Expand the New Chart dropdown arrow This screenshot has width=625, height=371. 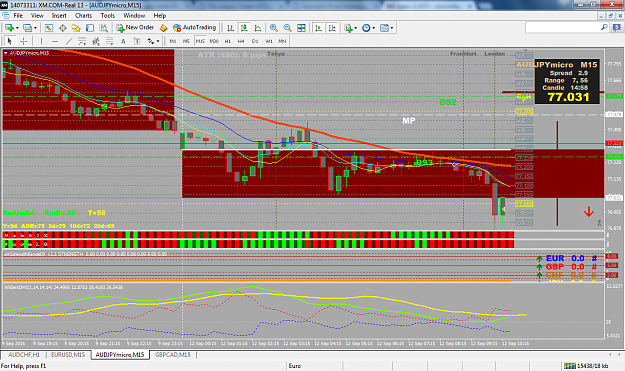coord(17,28)
